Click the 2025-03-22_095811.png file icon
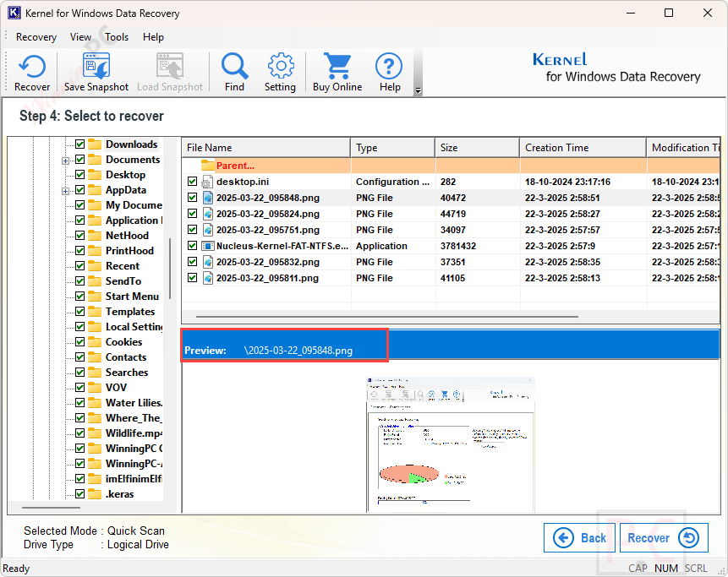 208,278
